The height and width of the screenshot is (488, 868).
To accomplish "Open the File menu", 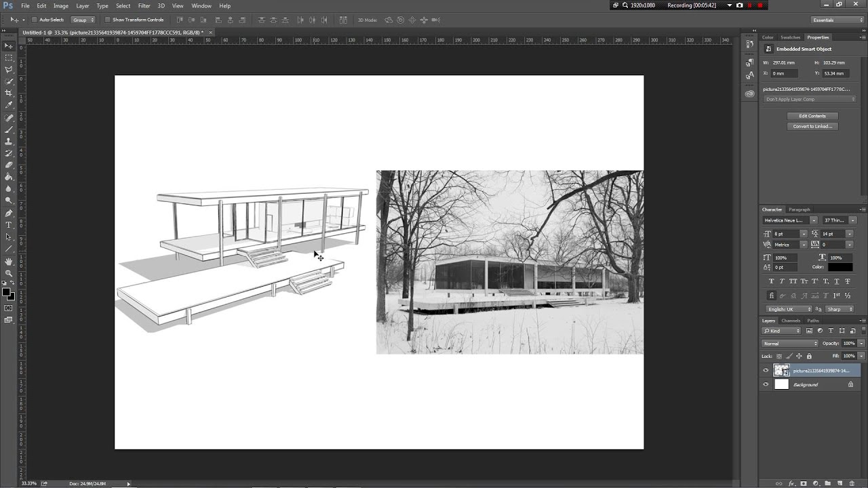I will click(x=25, y=5).
